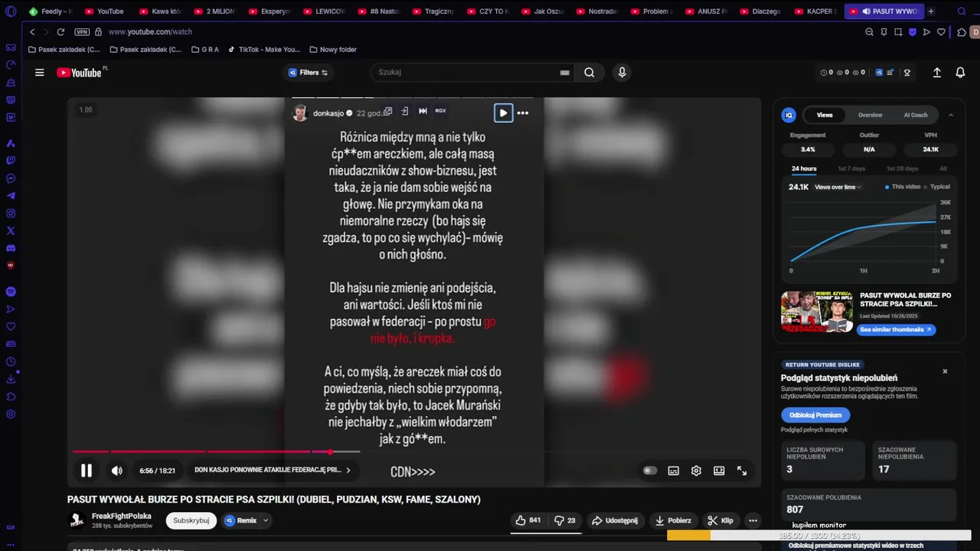Click the Szukaj search input field
980x551 pixels.
(x=467, y=73)
